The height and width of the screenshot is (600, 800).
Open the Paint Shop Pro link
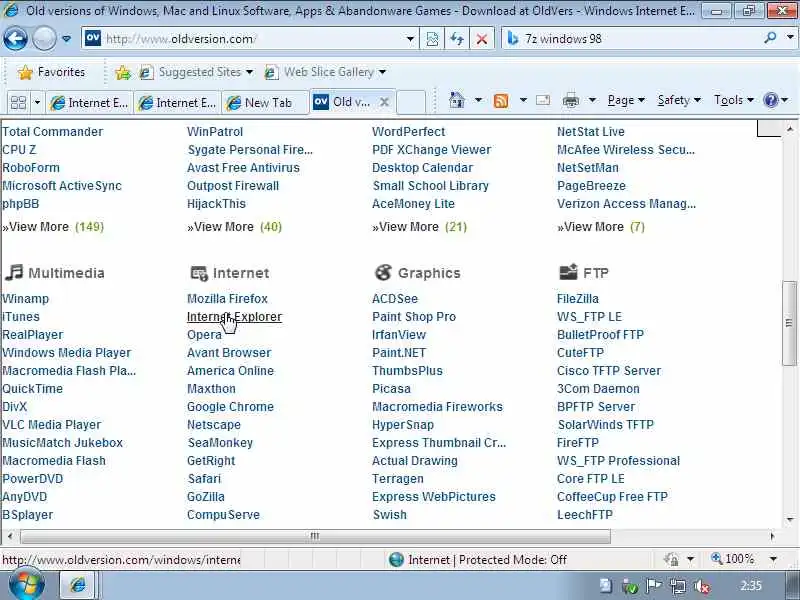(414, 317)
